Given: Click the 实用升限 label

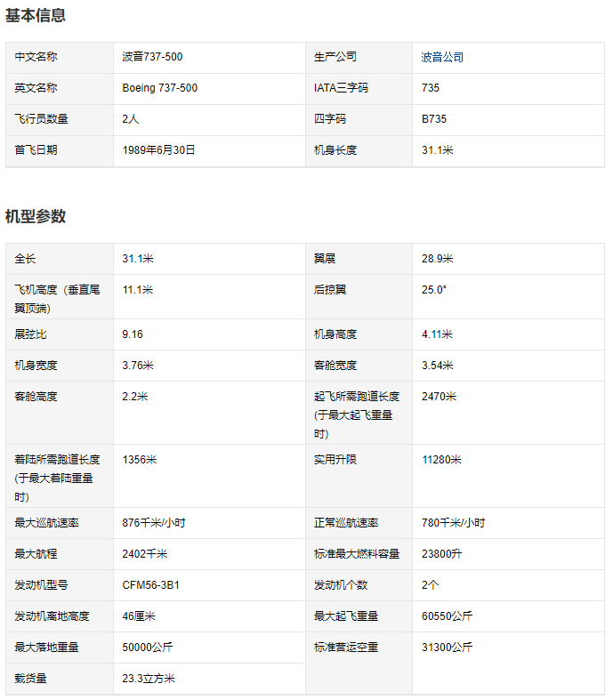Looking at the screenshot, I should (335, 460).
